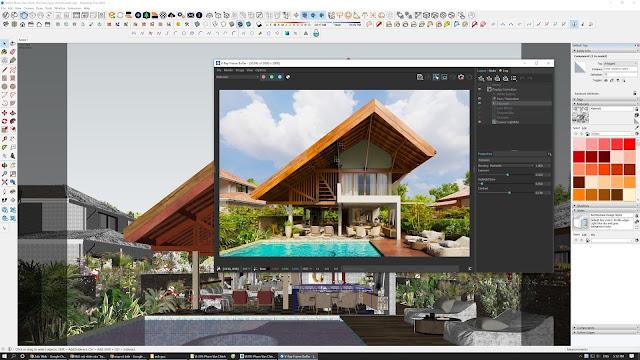The image size is (640, 360).
Task: Open the materials collection Colors dropdown
Action: click(x=612, y=133)
